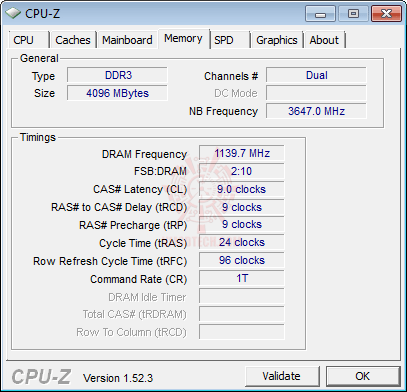Click the tRCD delay value 9 clocks
Screen dimensions: 407x392
(242, 207)
